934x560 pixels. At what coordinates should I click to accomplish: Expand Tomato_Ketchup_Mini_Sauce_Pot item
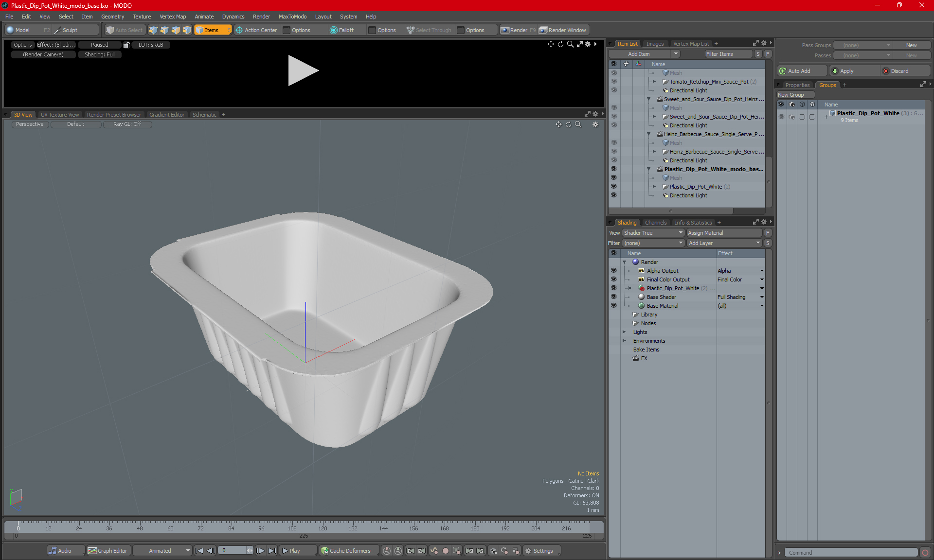(x=654, y=82)
